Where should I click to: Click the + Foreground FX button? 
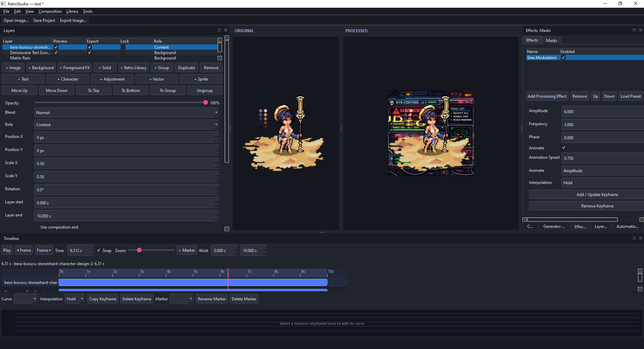tap(74, 68)
